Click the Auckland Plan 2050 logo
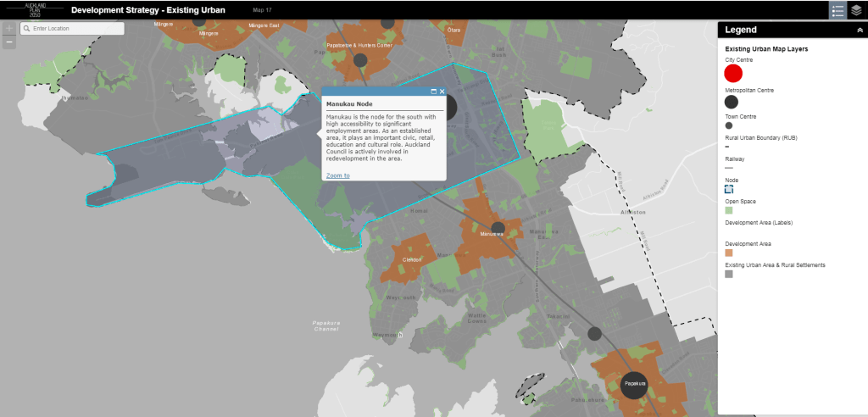This screenshot has width=868, height=417. click(x=34, y=9)
